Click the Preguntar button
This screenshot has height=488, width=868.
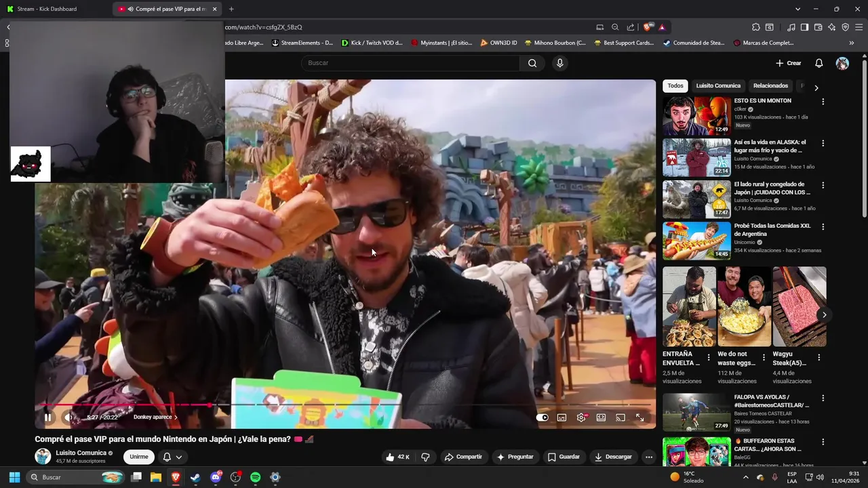tap(515, 457)
